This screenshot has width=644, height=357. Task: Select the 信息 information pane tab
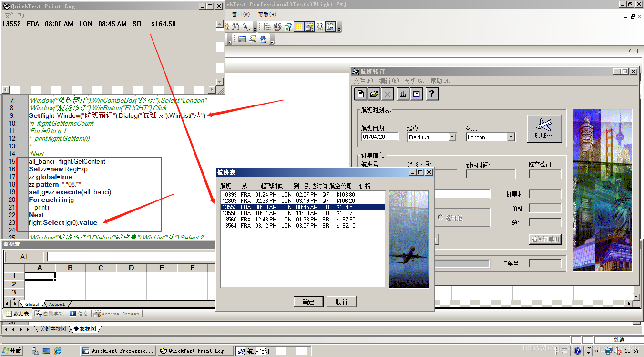click(79, 314)
